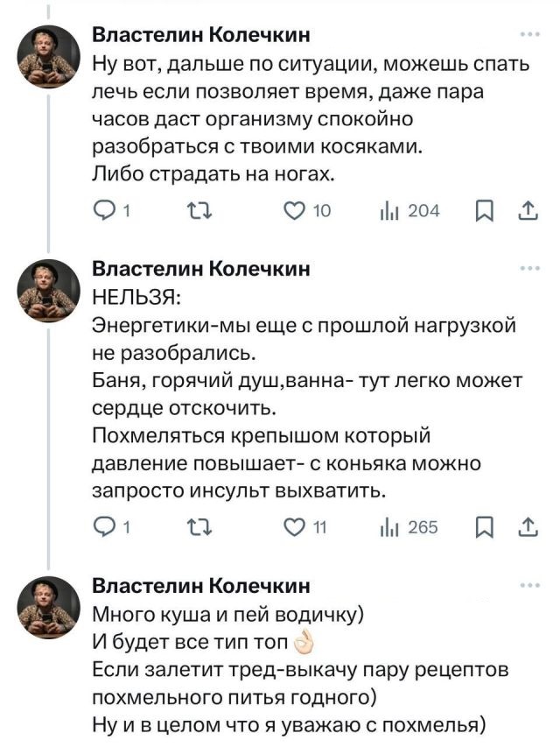
Task: Open more options on first tweet
Action: point(529,35)
